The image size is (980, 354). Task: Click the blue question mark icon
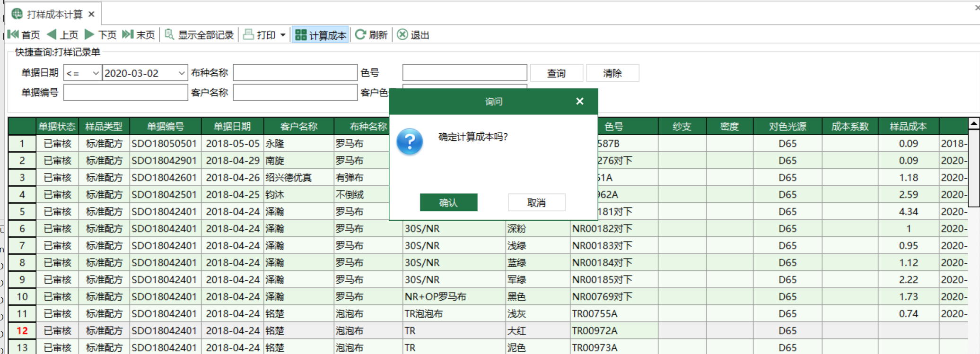coord(410,141)
